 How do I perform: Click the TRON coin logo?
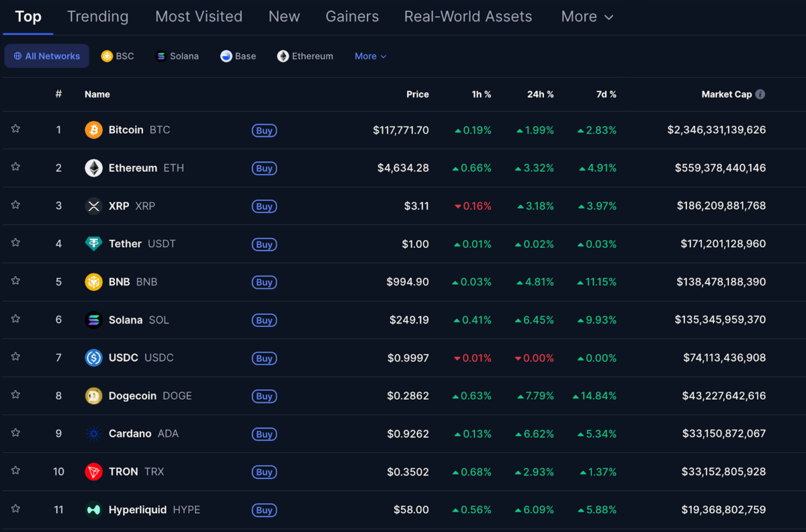pyautogui.click(x=93, y=472)
